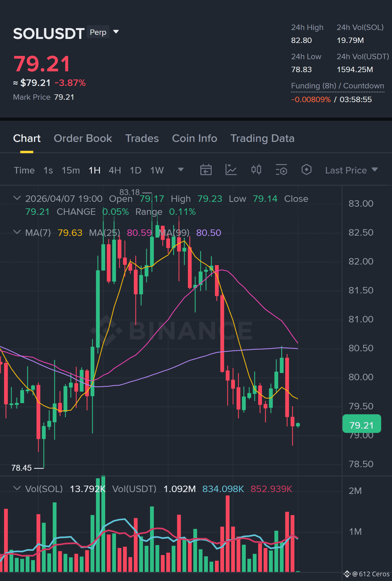Switch to the 15m interval
This screenshot has height=581, width=392.
pyautogui.click(x=71, y=170)
